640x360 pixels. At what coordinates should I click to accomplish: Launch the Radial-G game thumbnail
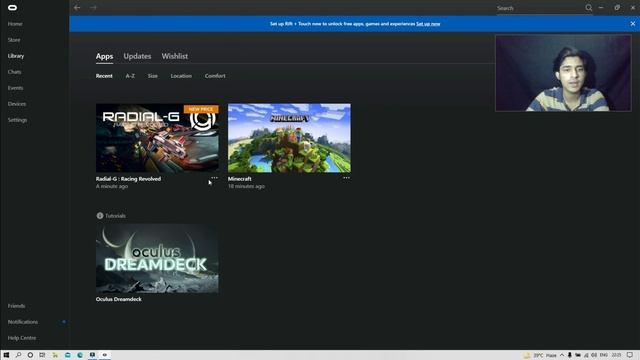pyautogui.click(x=157, y=138)
